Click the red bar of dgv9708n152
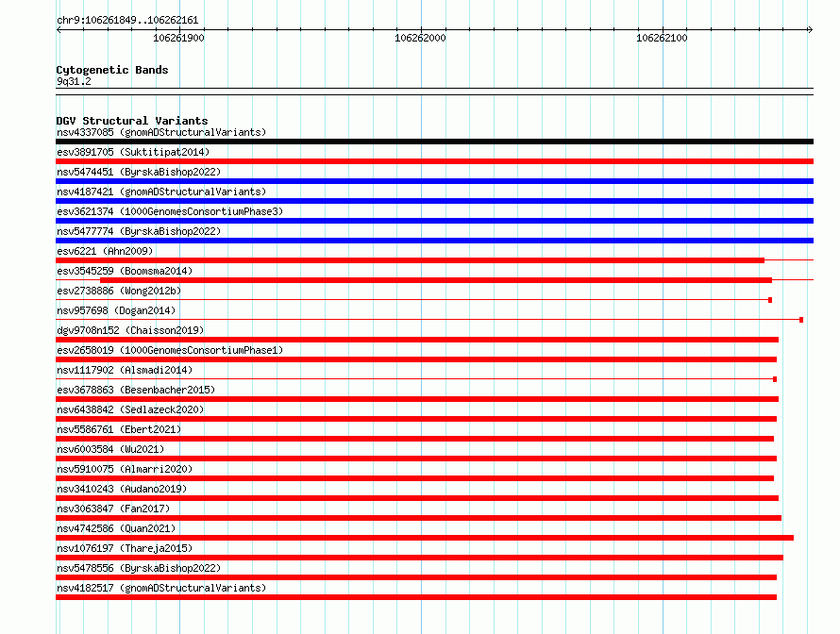 pos(417,340)
